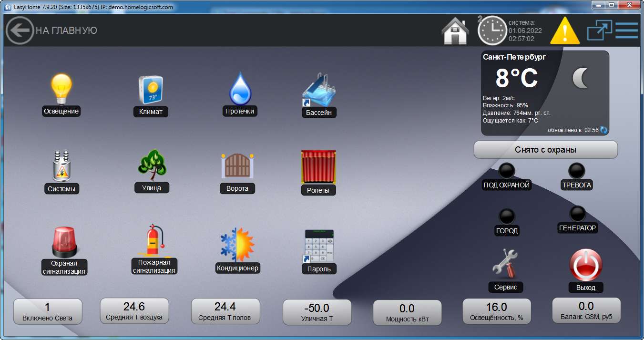Viewport: 644px width, 340px height.
Task: Click the Сервис wrench and screwdriver icon
Action: (x=505, y=264)
